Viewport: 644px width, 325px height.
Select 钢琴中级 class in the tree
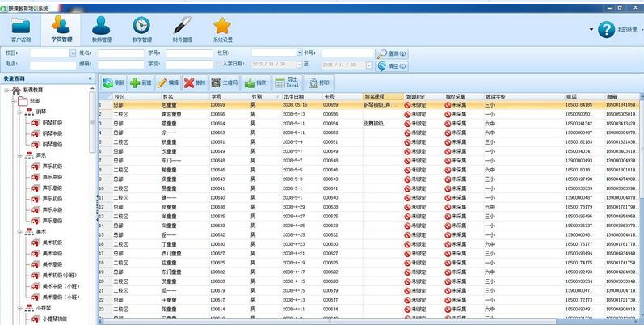coord(53,133)
